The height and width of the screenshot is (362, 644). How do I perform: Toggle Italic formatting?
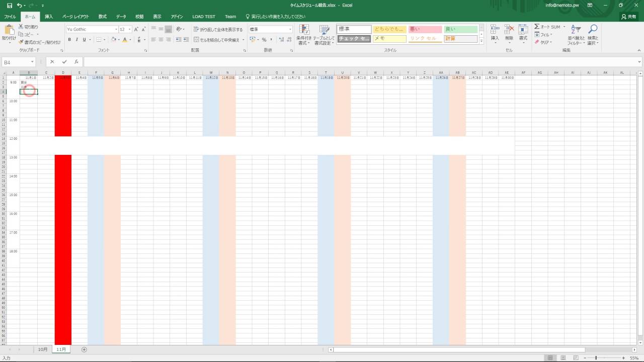click(x=77, y=39)
